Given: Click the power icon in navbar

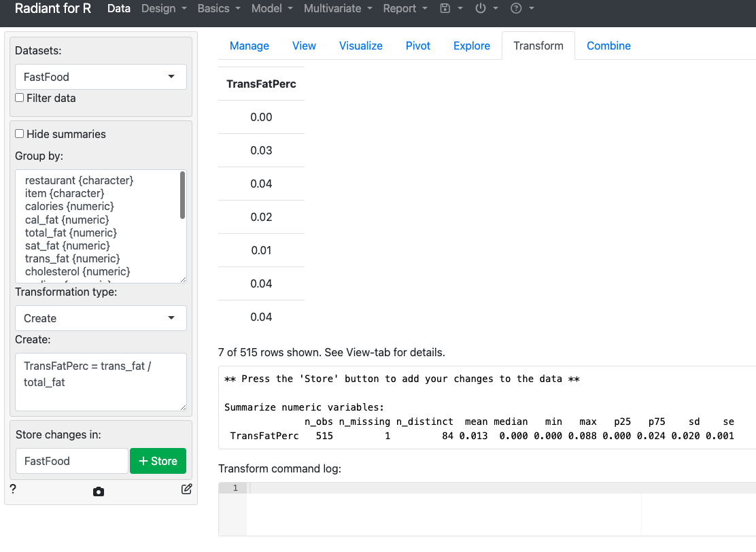Looking at the screenshot, I should tap(481, 9).
